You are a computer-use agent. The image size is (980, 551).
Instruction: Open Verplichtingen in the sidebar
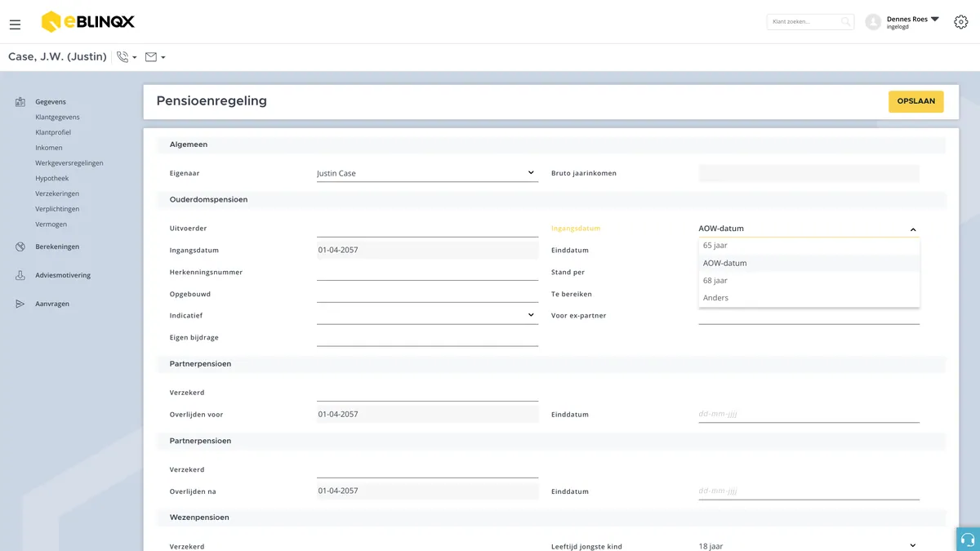click(57, 209)
